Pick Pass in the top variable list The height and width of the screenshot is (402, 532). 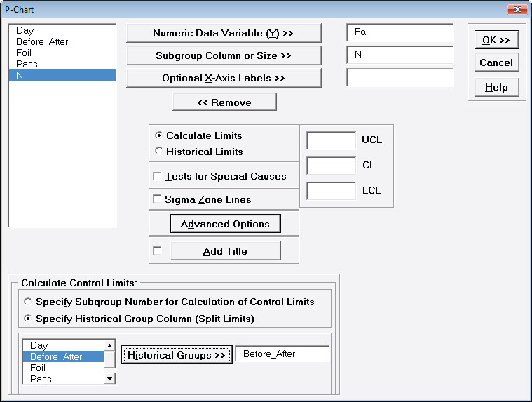tap(27, 64)
